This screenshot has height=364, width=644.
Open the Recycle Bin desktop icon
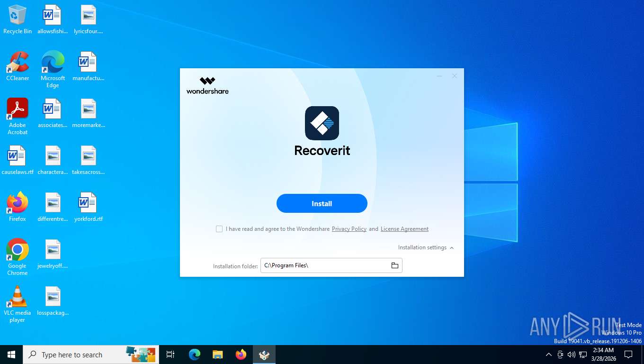pos(18,19)
